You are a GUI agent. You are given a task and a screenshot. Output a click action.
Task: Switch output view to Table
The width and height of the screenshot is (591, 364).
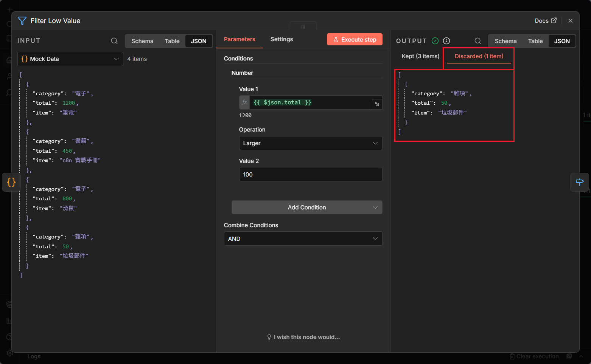click(535, 41)
